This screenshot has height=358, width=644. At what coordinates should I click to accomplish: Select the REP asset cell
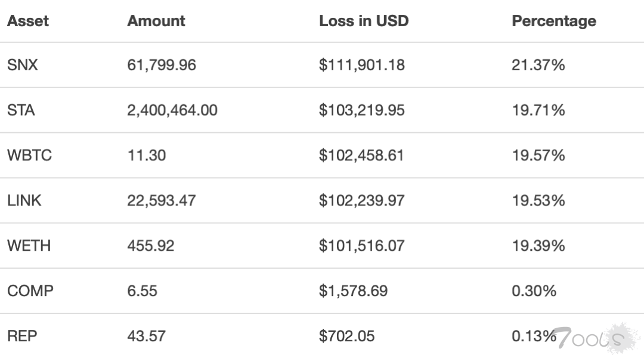22,336
